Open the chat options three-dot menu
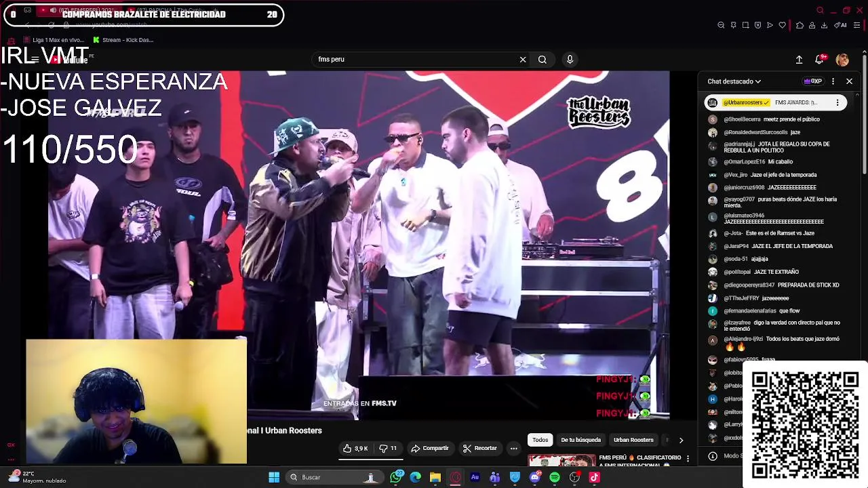 833,81
